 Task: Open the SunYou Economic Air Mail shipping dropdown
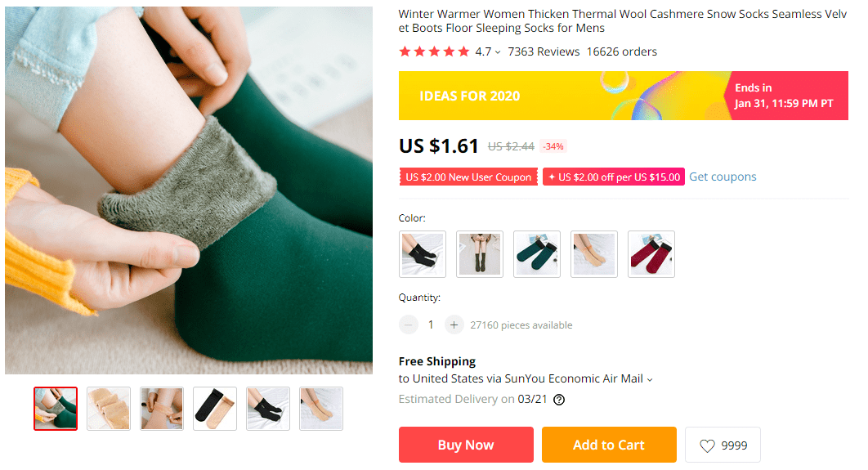(x=650, y=379)
